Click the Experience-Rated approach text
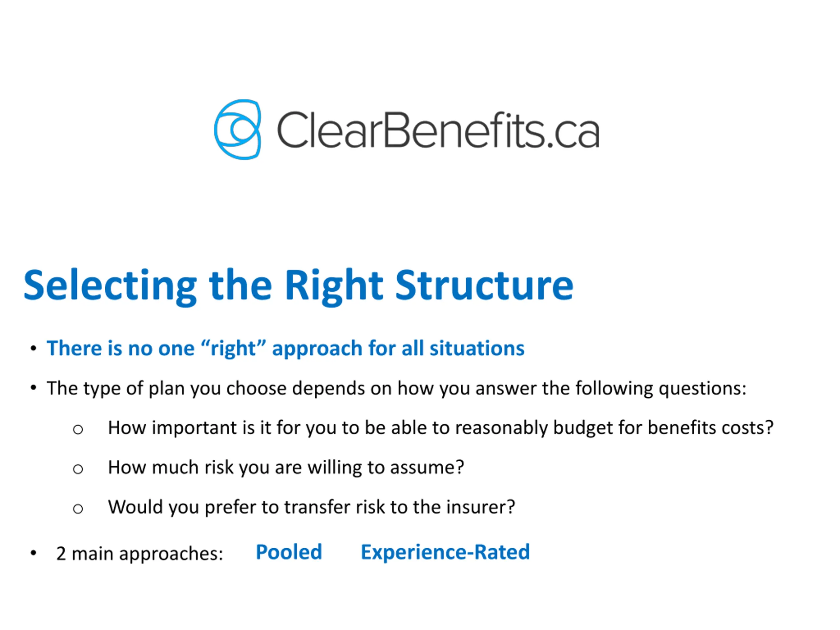 [x=445, y=552]
